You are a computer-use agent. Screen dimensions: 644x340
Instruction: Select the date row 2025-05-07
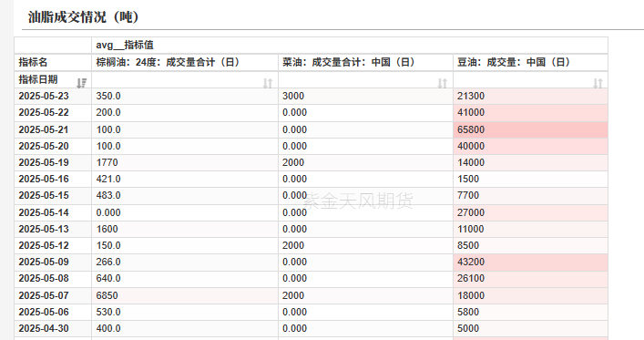click(x=53, y=296)
